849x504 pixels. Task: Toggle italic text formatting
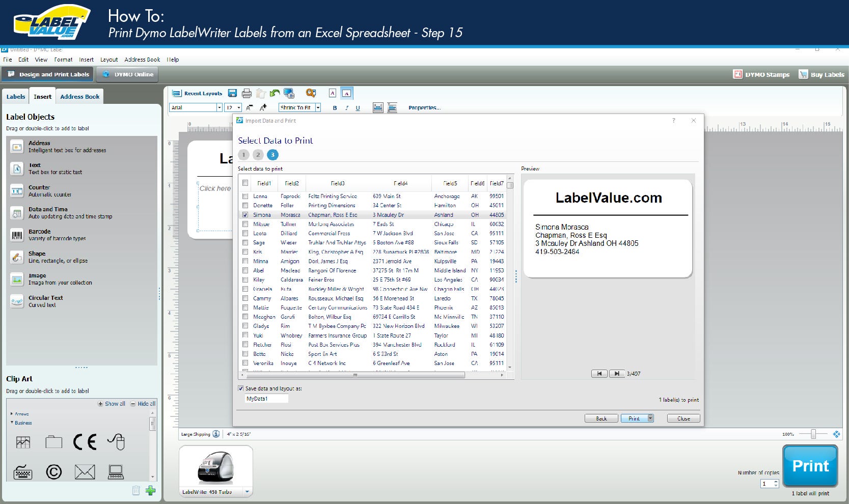click(346, 108)
